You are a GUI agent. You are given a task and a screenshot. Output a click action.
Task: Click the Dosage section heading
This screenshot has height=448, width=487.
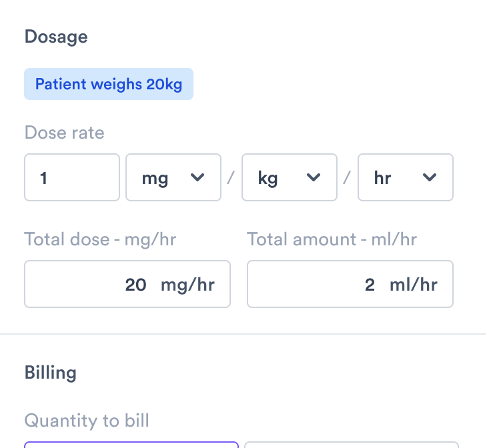[56, 36]
